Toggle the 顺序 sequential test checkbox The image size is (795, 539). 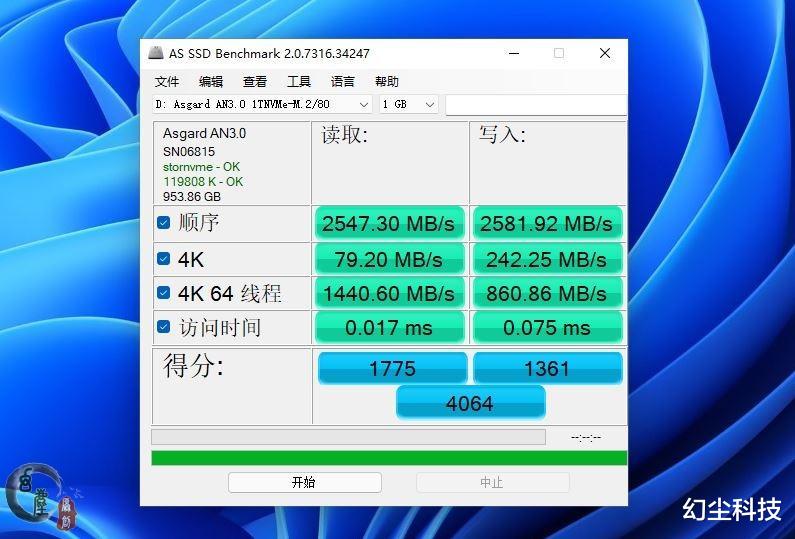(x=163, y=223)
